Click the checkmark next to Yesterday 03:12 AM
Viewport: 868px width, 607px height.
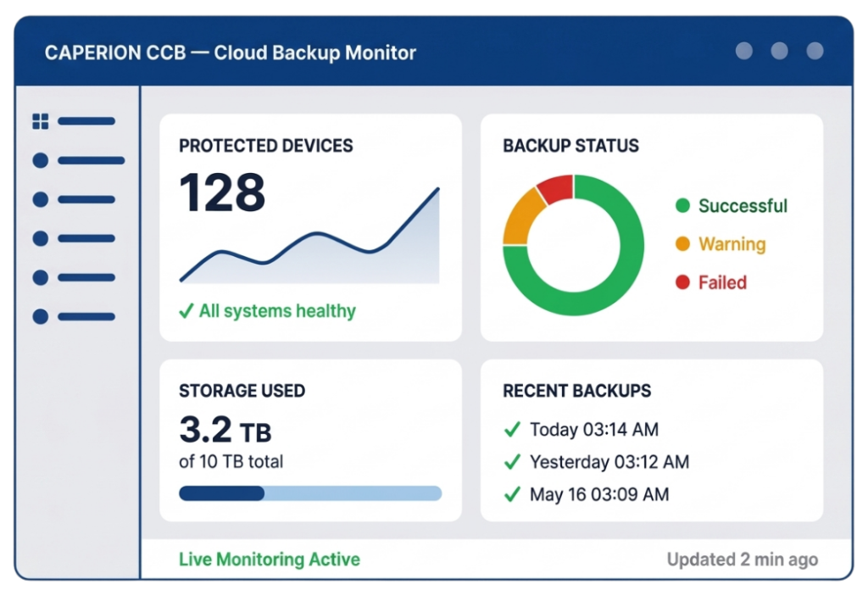coord(512,461)
